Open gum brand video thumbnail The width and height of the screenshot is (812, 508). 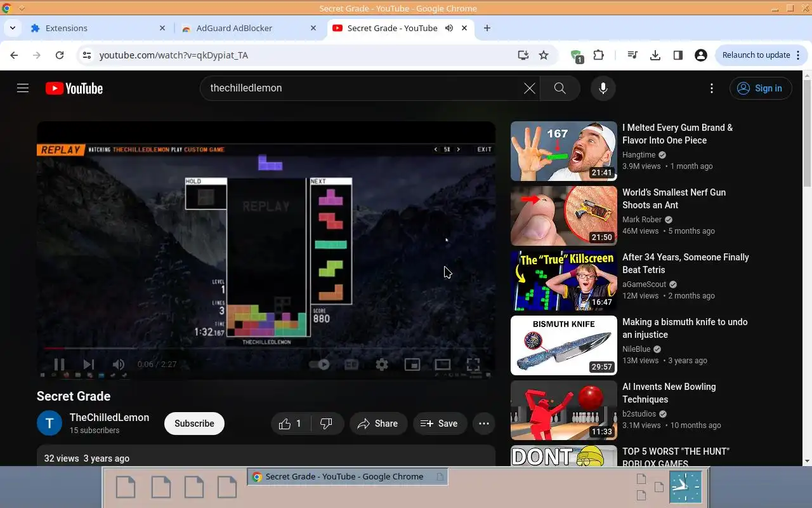tap(564, 151)
